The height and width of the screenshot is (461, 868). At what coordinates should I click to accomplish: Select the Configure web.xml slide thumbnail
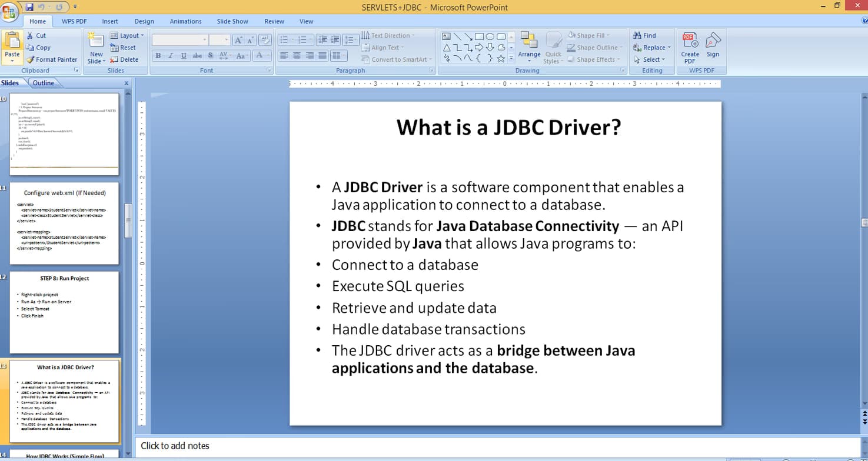coord(64,223)
